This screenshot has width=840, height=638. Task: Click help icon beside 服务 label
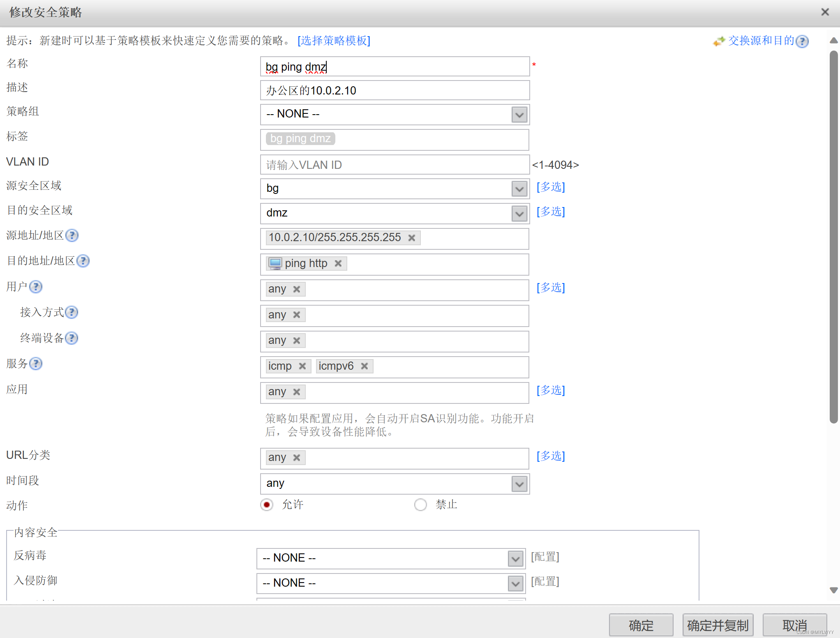click(36, 364)
